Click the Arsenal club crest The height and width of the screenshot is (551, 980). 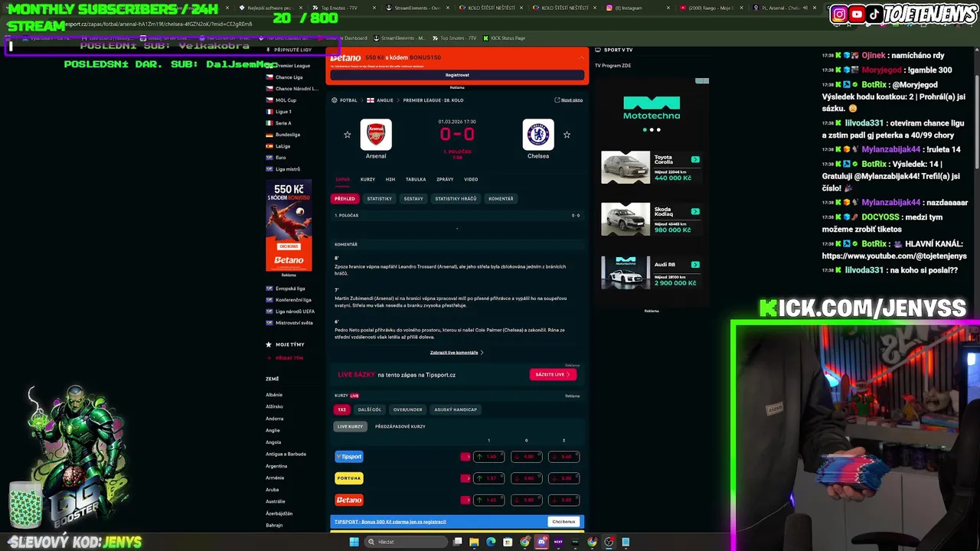pyautogui.click(x=376, y=135)
